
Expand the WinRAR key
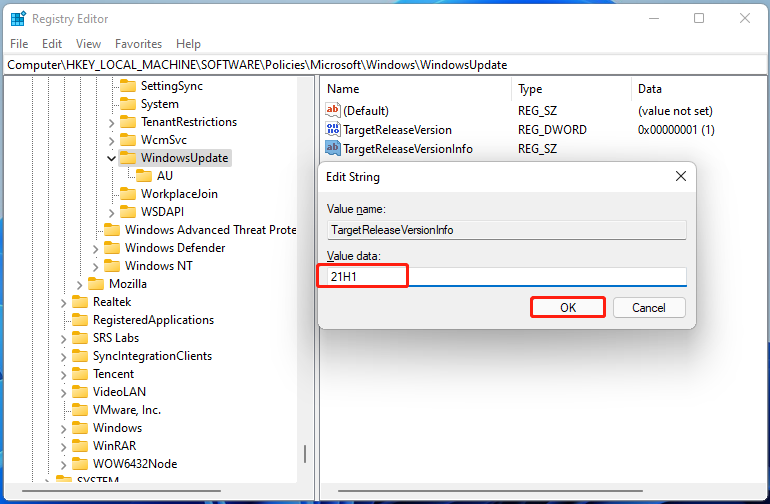pyautogui.click(x=63, y=447)
